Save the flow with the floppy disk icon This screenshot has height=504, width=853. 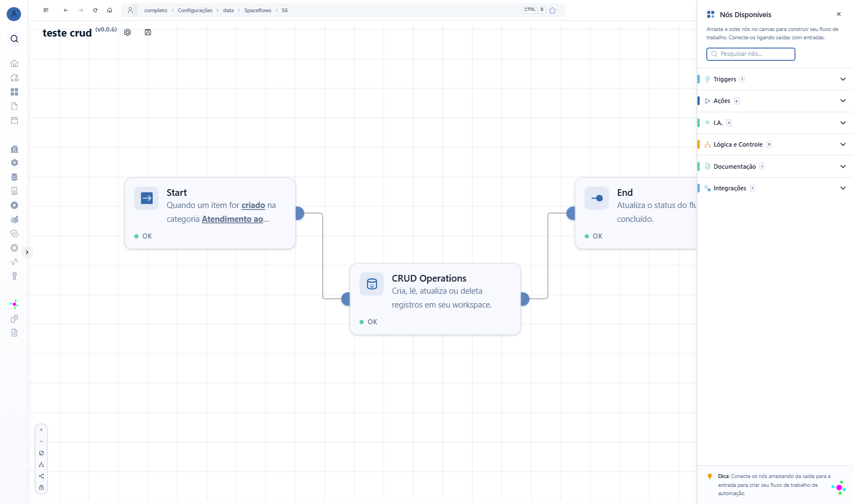148,32
